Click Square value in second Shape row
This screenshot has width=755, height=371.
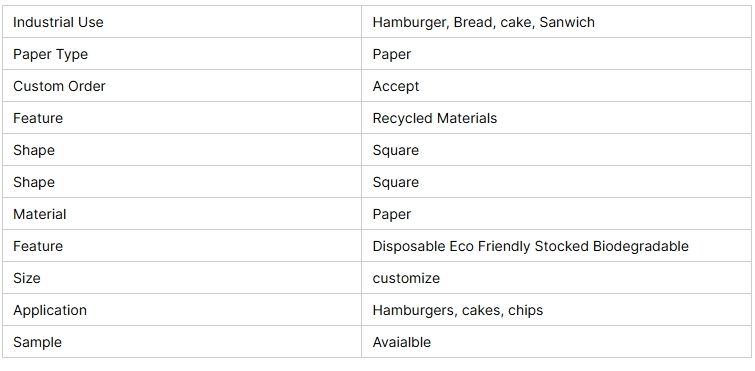tap(395, 182)
